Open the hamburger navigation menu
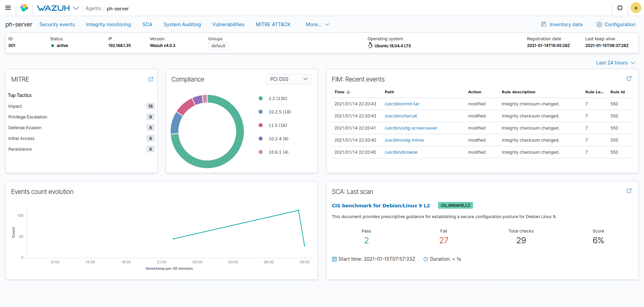 tap(8, 8)
